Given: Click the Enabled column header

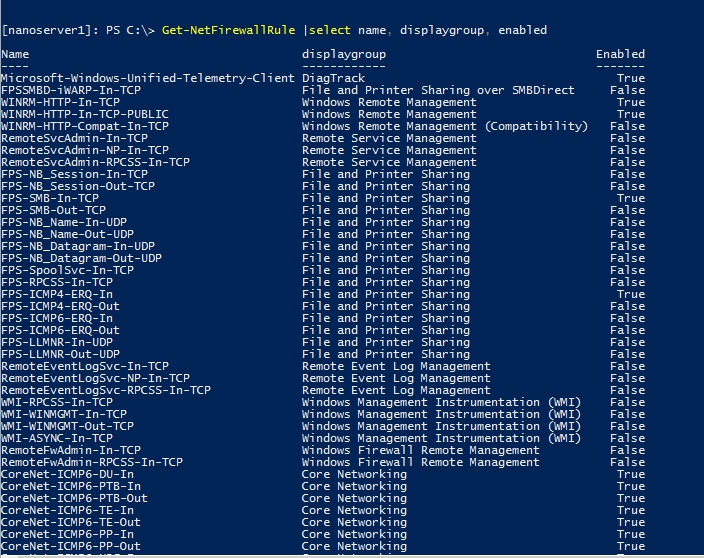Looking at the screenshot, I should point(620,54).
